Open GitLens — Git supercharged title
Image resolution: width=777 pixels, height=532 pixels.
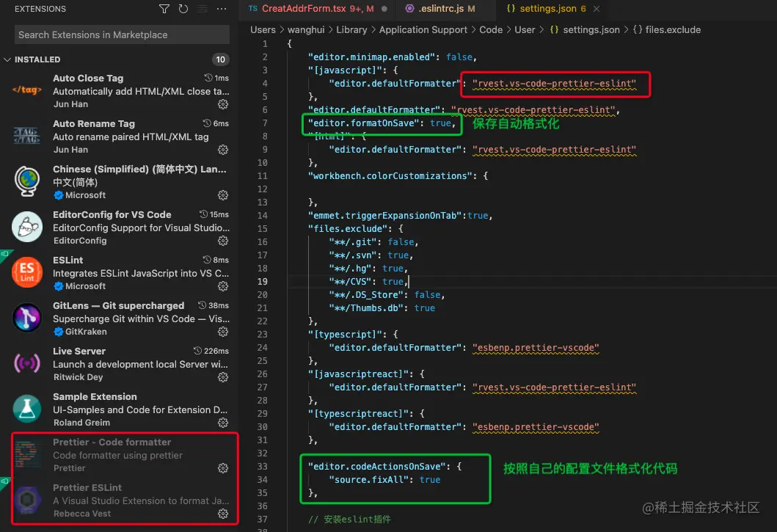[118, 305]
